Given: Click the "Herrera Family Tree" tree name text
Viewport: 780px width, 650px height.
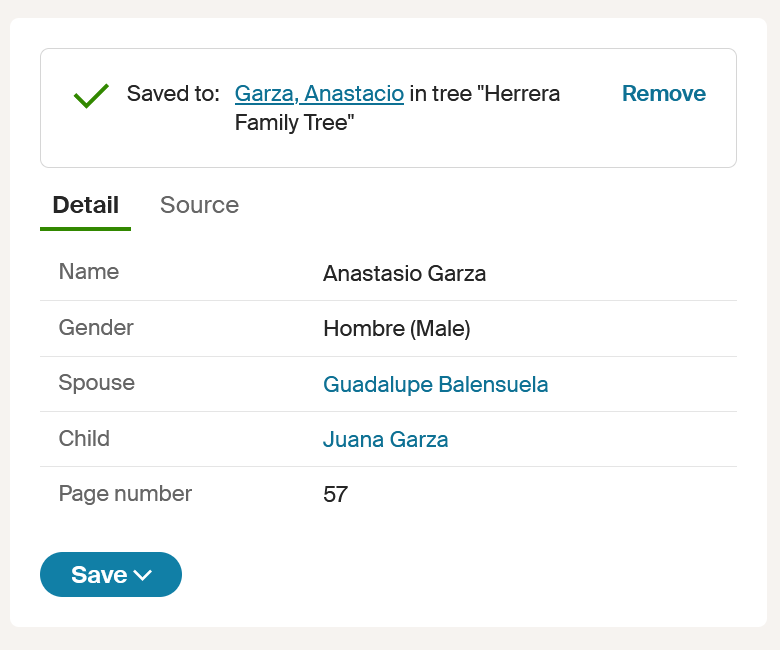Looking at the screenshot, I should [296, 123].
